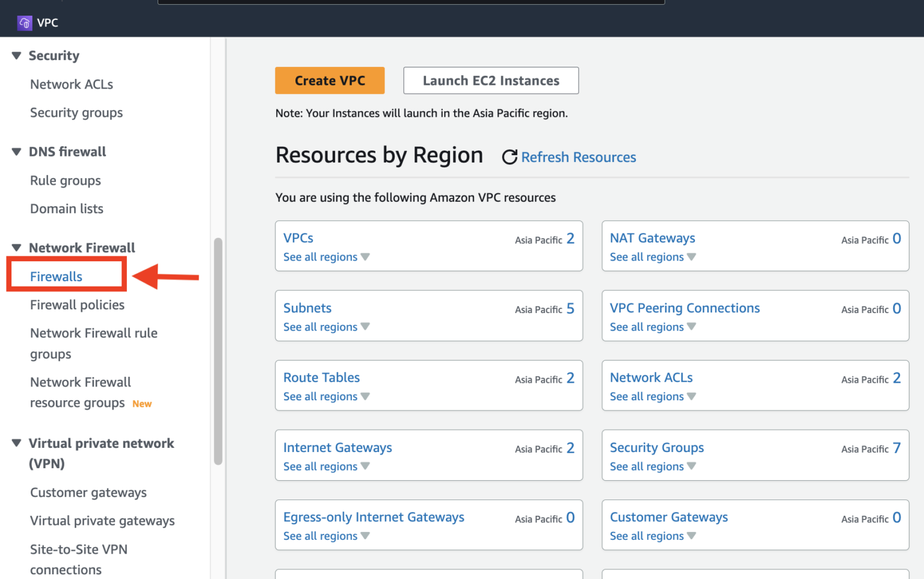Open the Route Tables resource link

(321, 377)
